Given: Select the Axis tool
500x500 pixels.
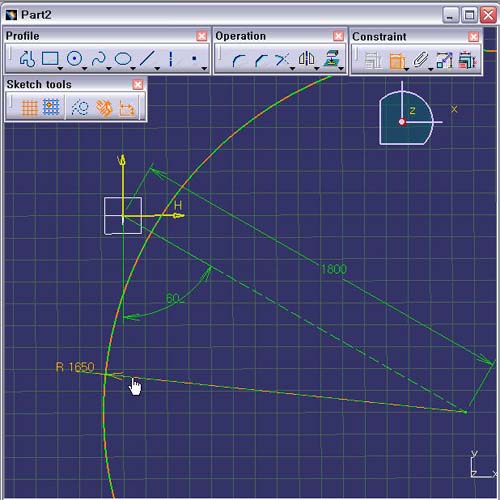Looking at the screenshot, I should click(x=171, y=59).
